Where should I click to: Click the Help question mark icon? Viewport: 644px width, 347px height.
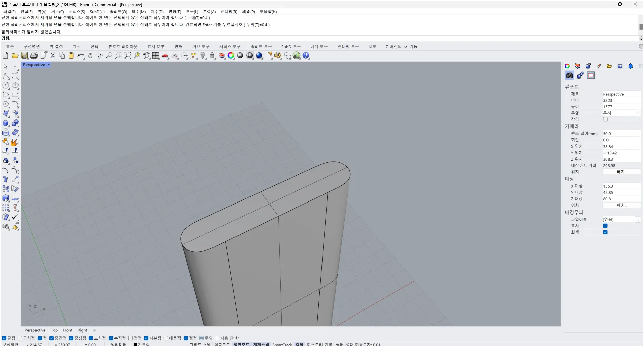306,56
